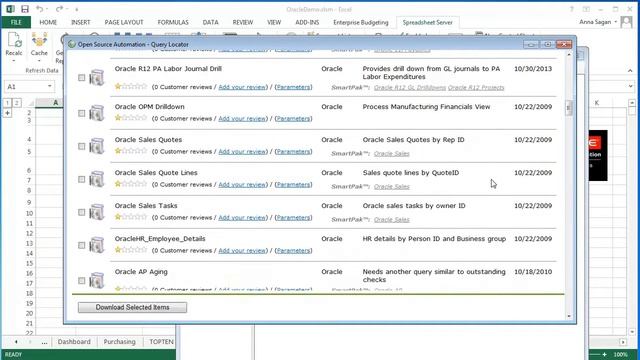
Task: Click the database icon for Oracle AP Aging
Action: [x=97, y=280]
